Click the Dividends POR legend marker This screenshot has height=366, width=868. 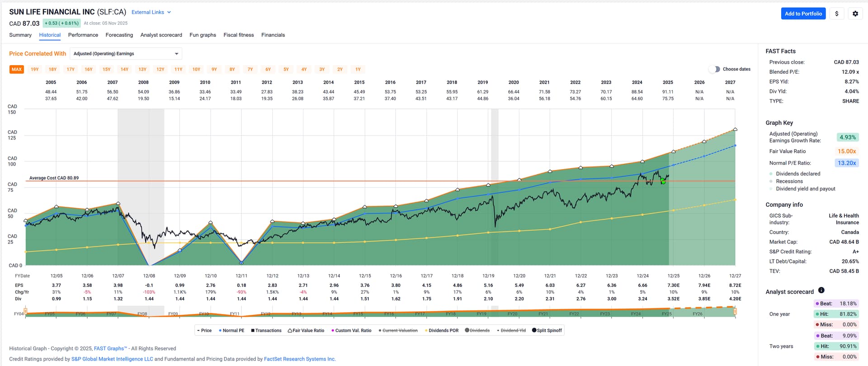coord(426,331)
